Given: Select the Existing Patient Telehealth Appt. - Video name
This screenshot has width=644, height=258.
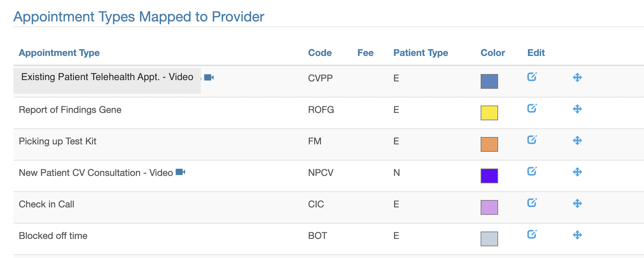Looking at the screenshot, I should [x=107, y=77].
